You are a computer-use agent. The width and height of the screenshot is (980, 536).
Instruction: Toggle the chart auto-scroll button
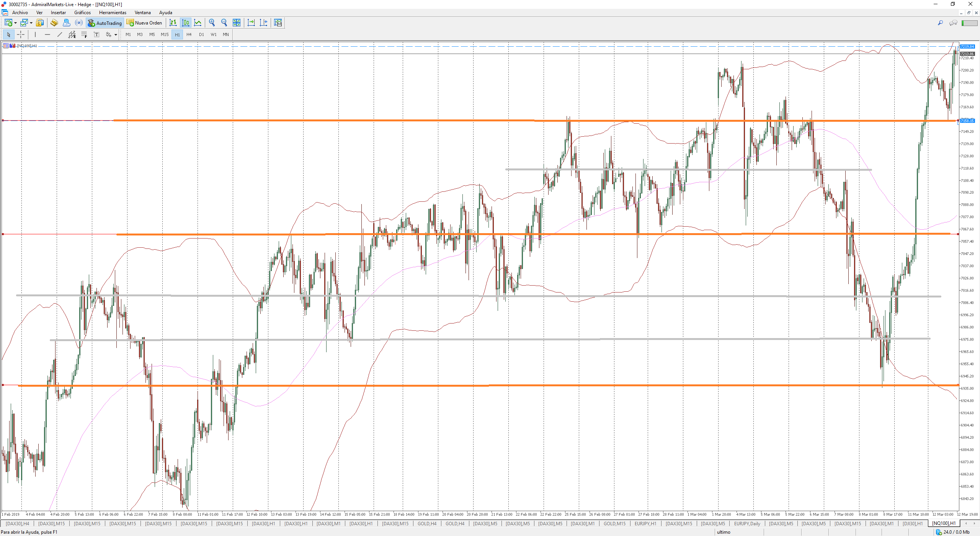(251, 23)
